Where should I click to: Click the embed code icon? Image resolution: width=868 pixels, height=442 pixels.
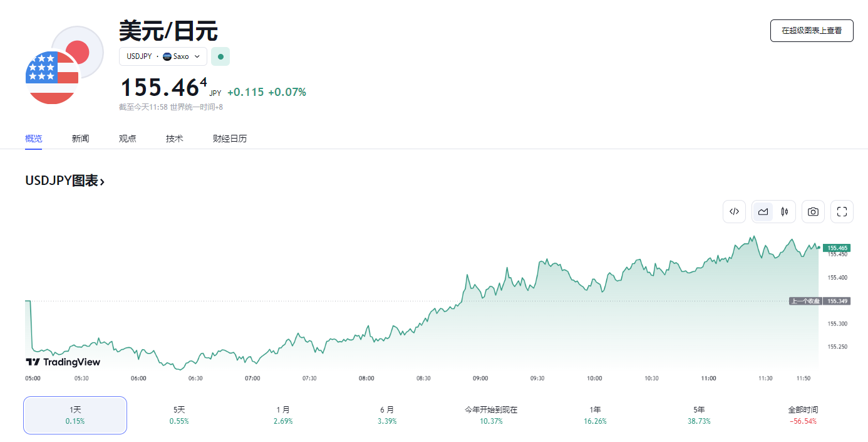click(x=734, y=212)
